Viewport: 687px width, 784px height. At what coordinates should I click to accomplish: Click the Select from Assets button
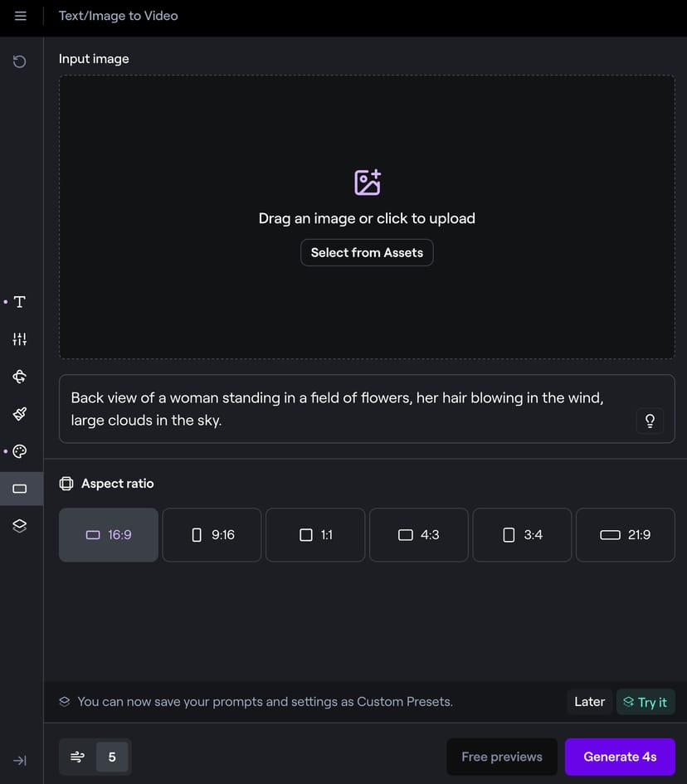pos(367,253)
